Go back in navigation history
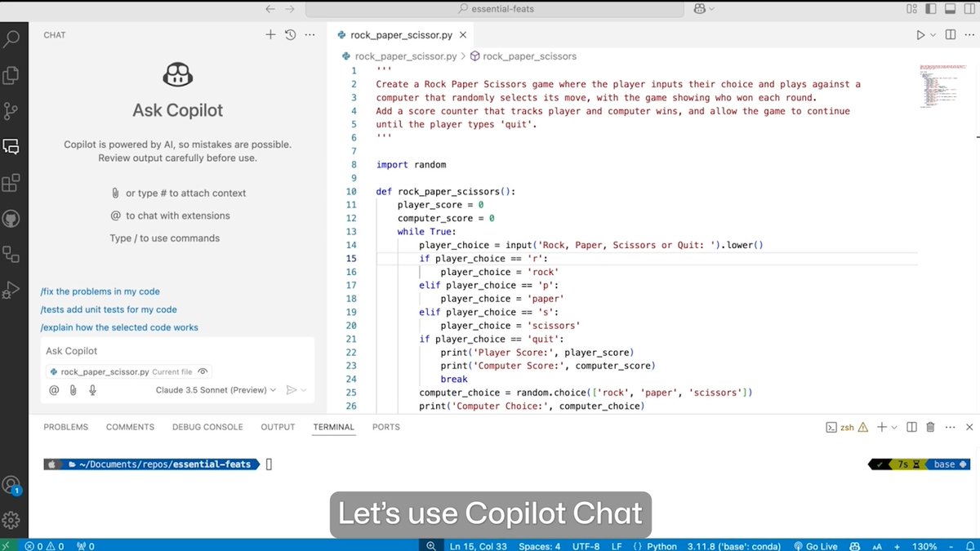 tap(270, 9)
